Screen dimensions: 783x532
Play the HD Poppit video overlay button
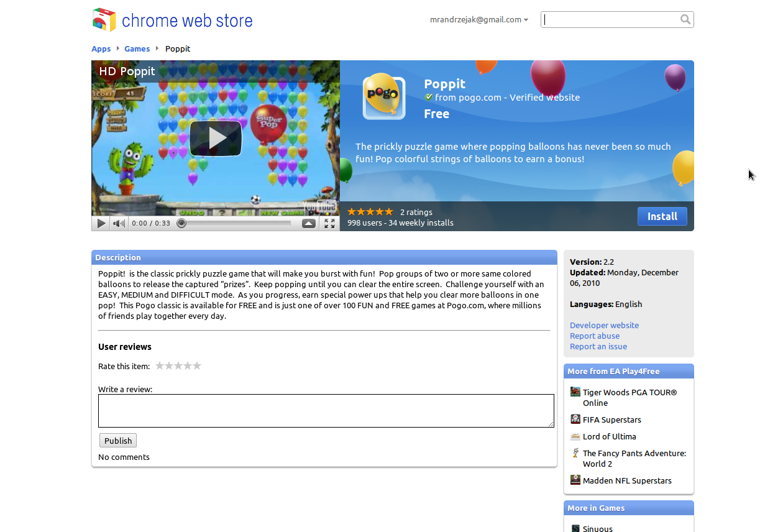(x=216, y=138)
